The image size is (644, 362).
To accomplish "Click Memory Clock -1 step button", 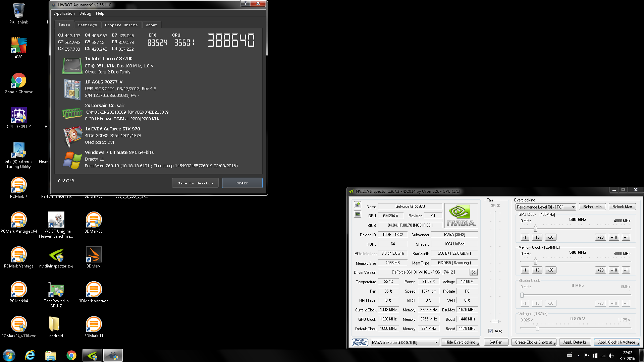I will pos(525,270).
